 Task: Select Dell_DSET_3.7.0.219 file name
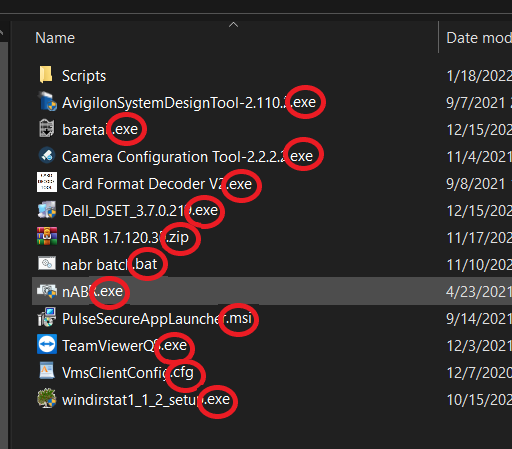pyautogui.click(x=140, y=211)
